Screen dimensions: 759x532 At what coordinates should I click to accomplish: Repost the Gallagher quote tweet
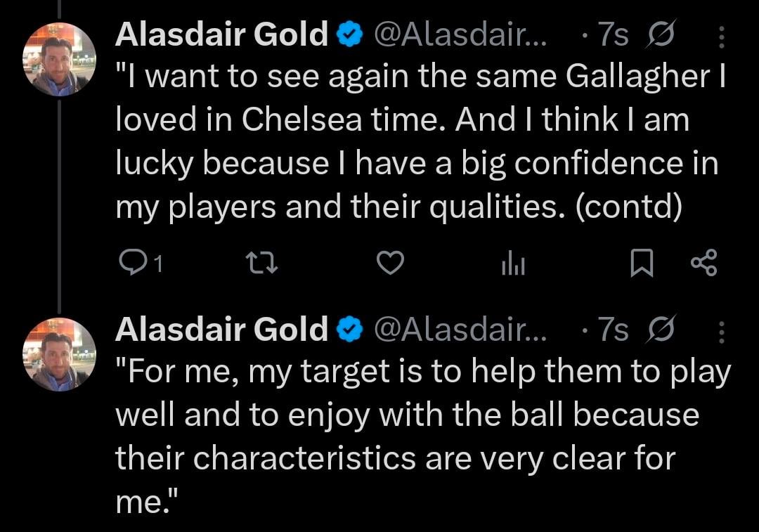(x=264, y=264)
